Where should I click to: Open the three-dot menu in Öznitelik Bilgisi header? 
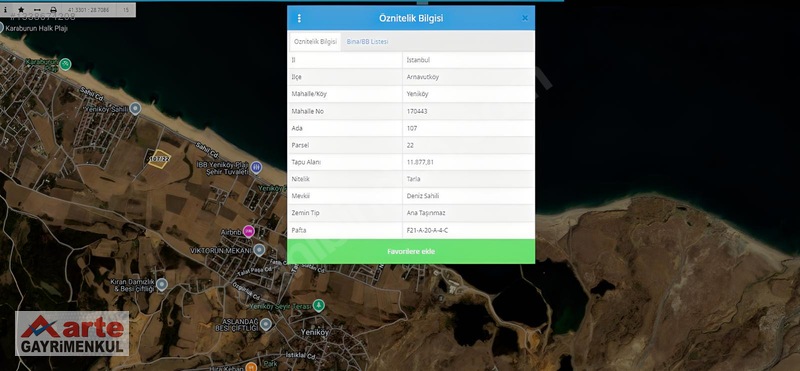299,18
